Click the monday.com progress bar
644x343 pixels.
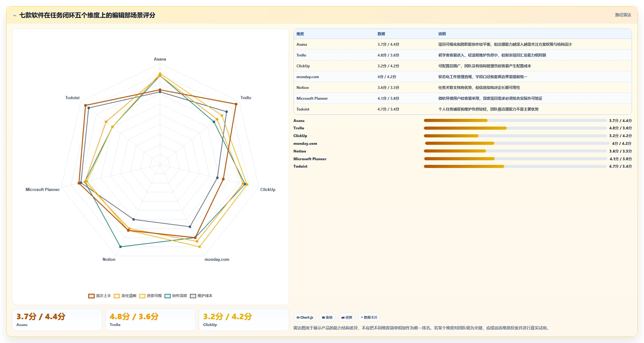[x=517, y=143]
